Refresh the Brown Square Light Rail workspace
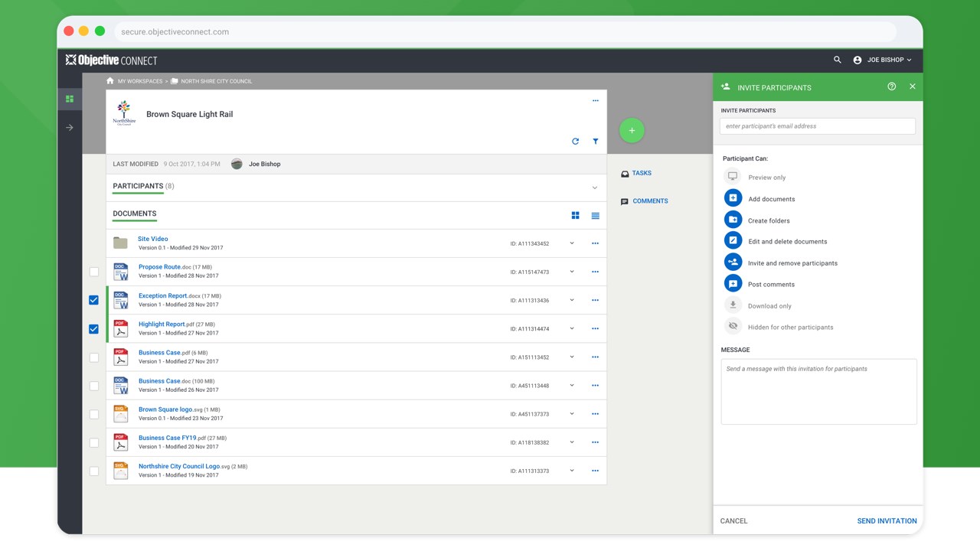 (576, 142)
